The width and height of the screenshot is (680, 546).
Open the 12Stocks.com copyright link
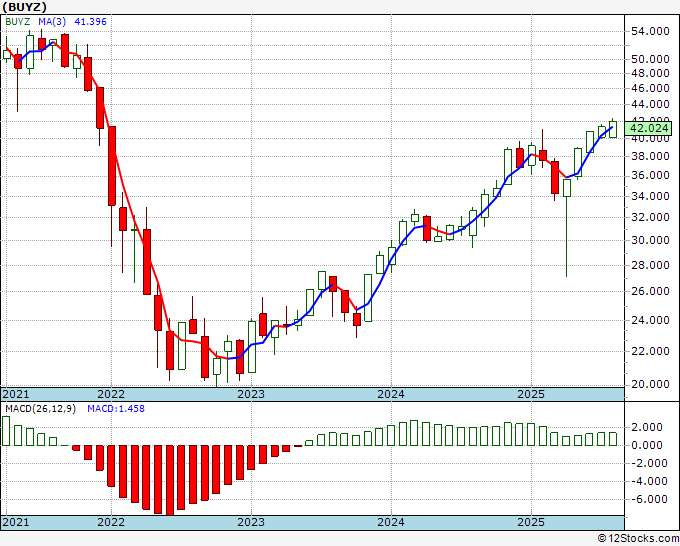pyautogui.click(x=638, y=539)
